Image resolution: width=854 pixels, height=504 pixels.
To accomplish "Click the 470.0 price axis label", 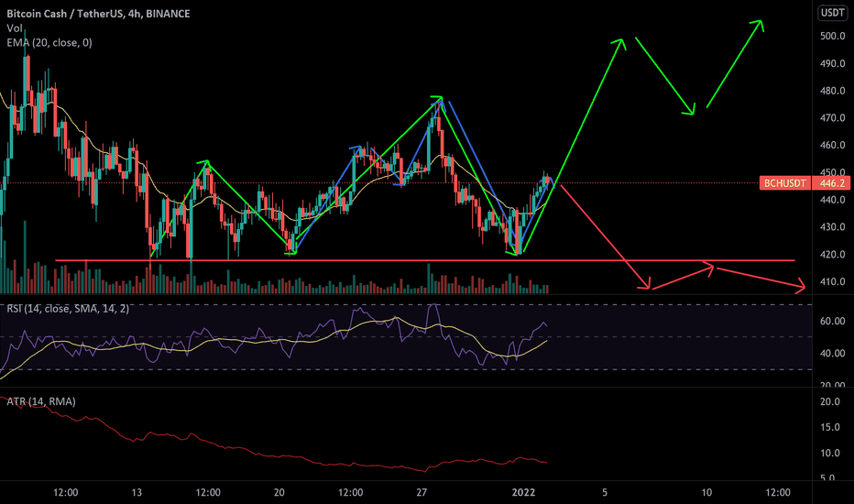I will coord(832,117).
